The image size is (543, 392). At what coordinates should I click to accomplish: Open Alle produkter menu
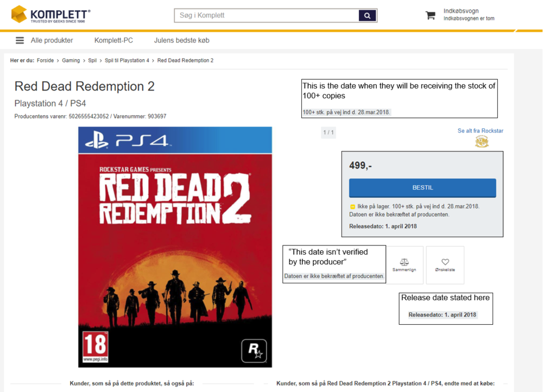tap(52, 41)
